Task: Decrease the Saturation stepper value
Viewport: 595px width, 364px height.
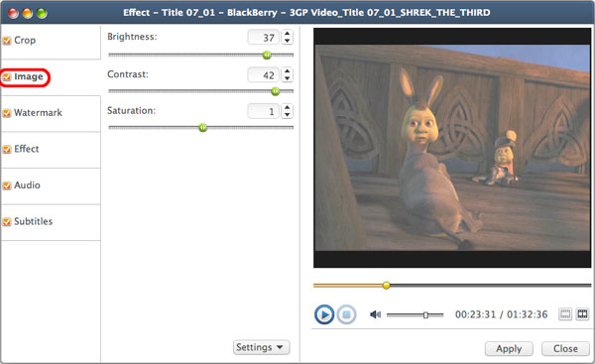Action: [x=288, y=114]
